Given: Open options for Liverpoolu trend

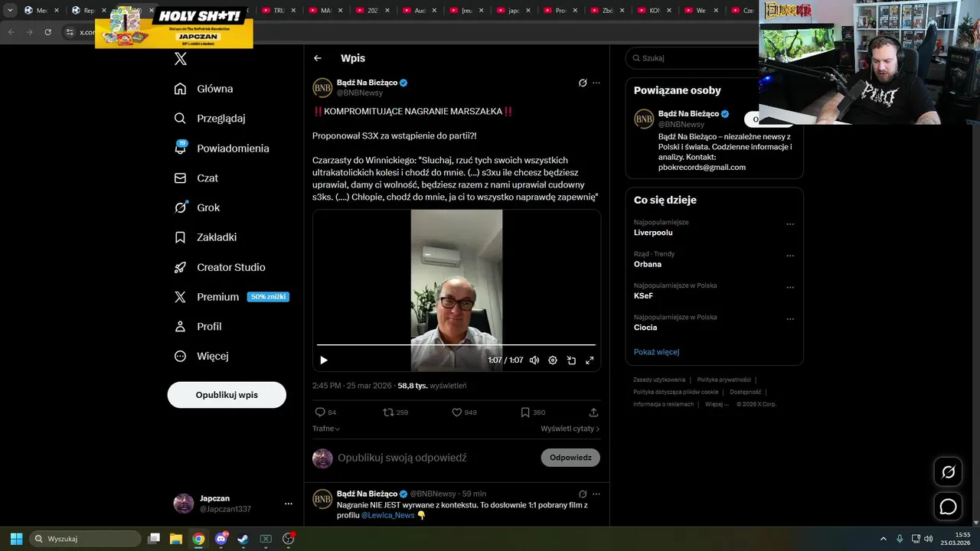Looking at the screenshot, I should coord(790,224).
